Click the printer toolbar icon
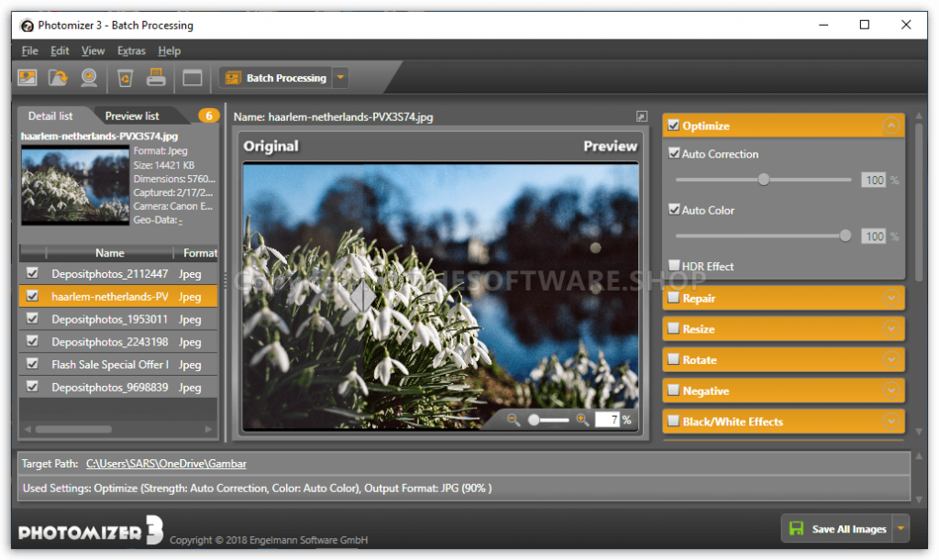The width and height of the screenshot is (939, 560). tap(156, 78)
